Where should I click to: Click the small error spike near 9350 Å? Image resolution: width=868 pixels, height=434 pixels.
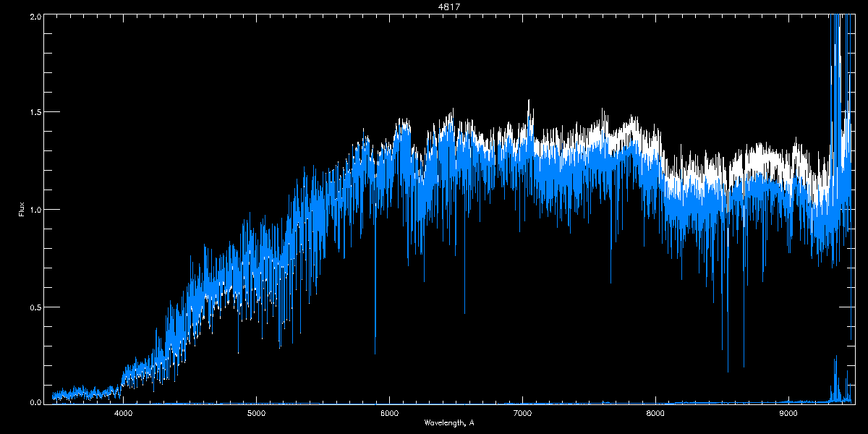click(x=836, y=362)
